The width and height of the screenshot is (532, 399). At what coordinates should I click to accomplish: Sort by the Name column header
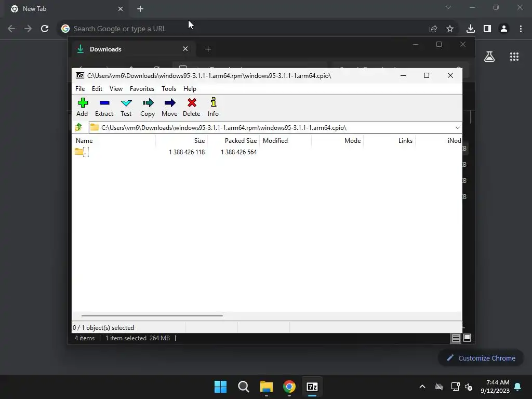tap(114, 140)
